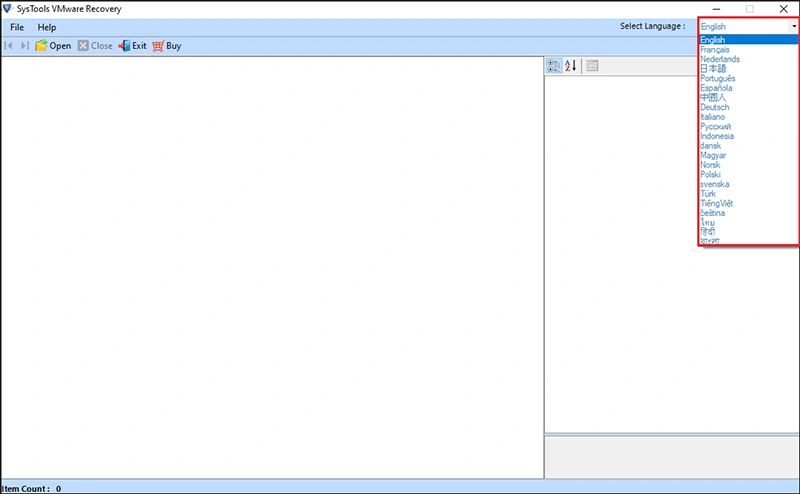Click the Buy shopping cart icon
Image resolution: width=800 pixels, height=494 pixels.
[158, 46]
